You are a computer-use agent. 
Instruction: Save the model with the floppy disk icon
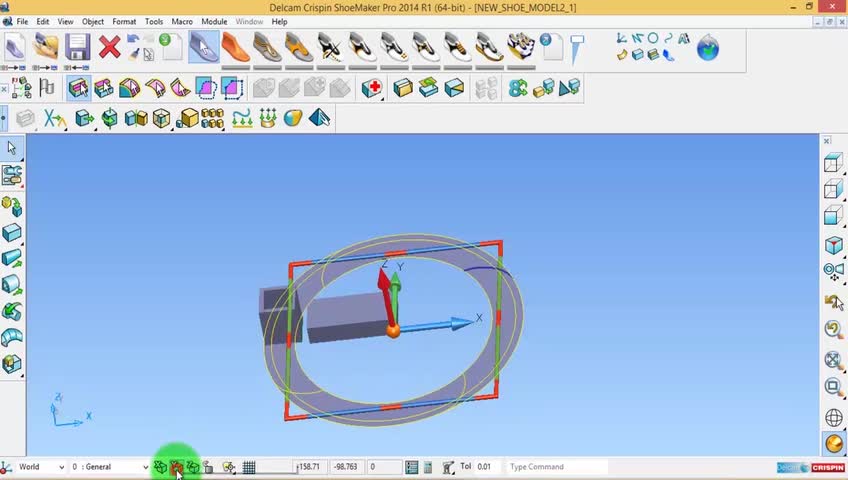(x=77, y=47)
